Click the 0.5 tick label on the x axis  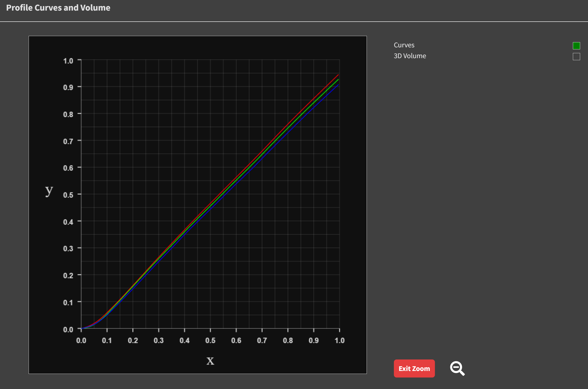click(x=210, y=340)
